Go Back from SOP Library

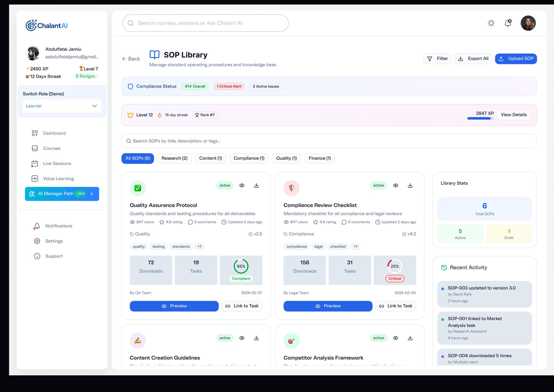[x=131, y=59]
